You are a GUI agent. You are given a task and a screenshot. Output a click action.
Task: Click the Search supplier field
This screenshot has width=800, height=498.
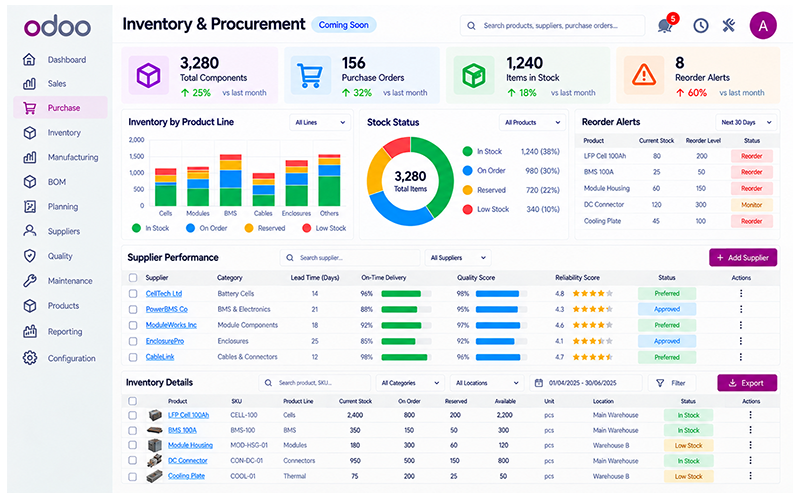350,258
